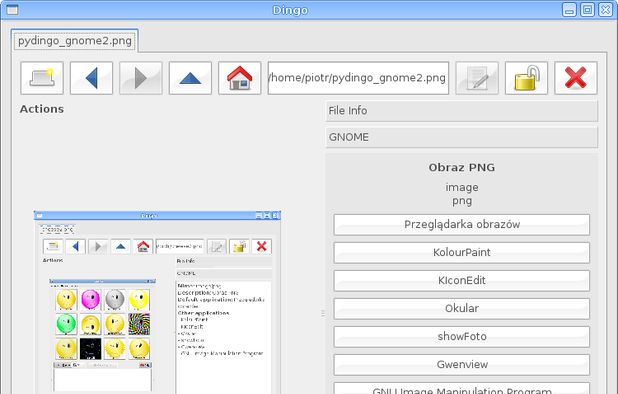Screen dimensions: 618x394
Task: Maximize the Dingo window
Action: click(x=587, y=10)
